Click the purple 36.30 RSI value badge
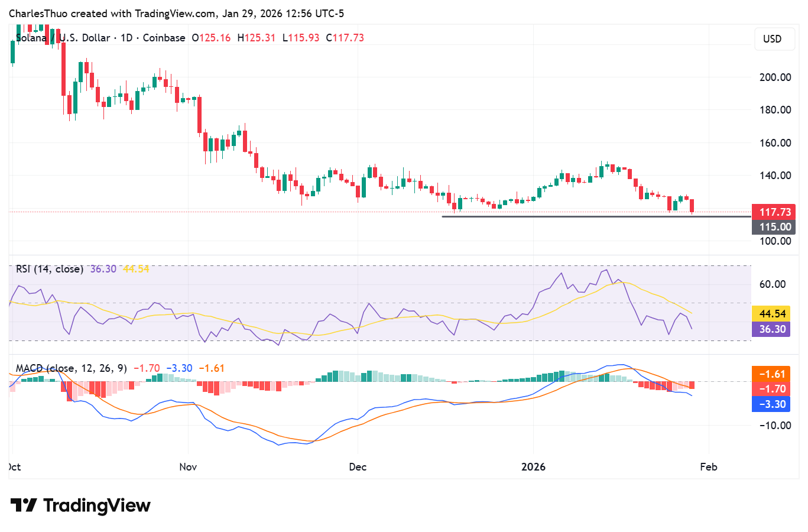 point(771,330)
